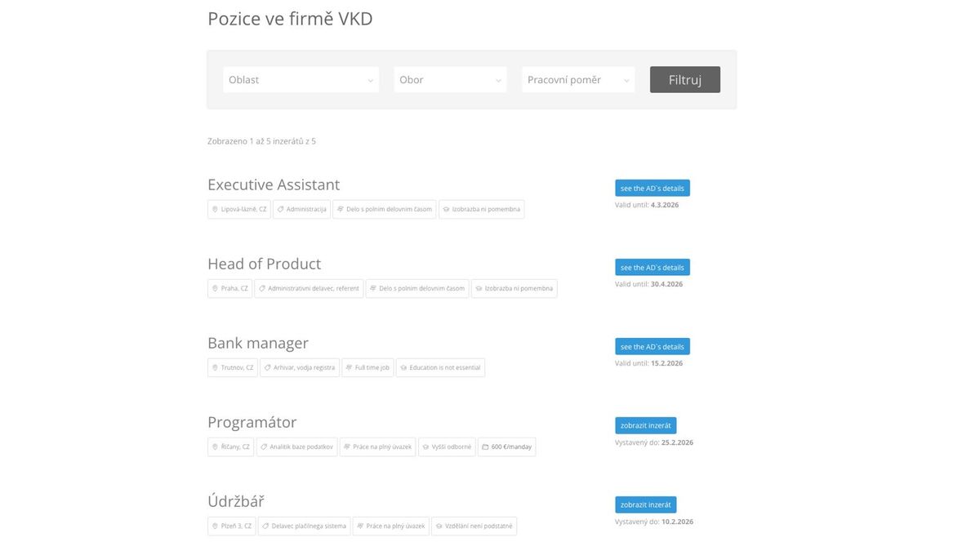Click work-type icon beside Full time job
Image resolution: width=980 pixels, height=551 pixels.
349,367
